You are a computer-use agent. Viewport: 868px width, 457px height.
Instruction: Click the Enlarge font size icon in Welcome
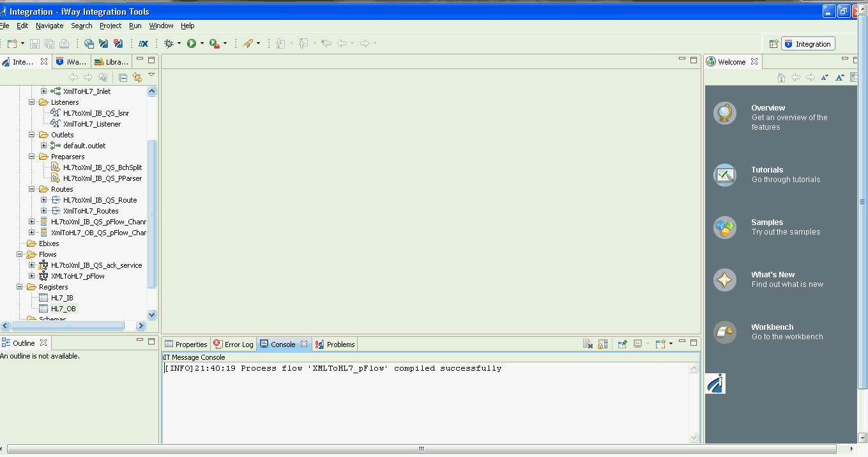click(x=840, y=77)
